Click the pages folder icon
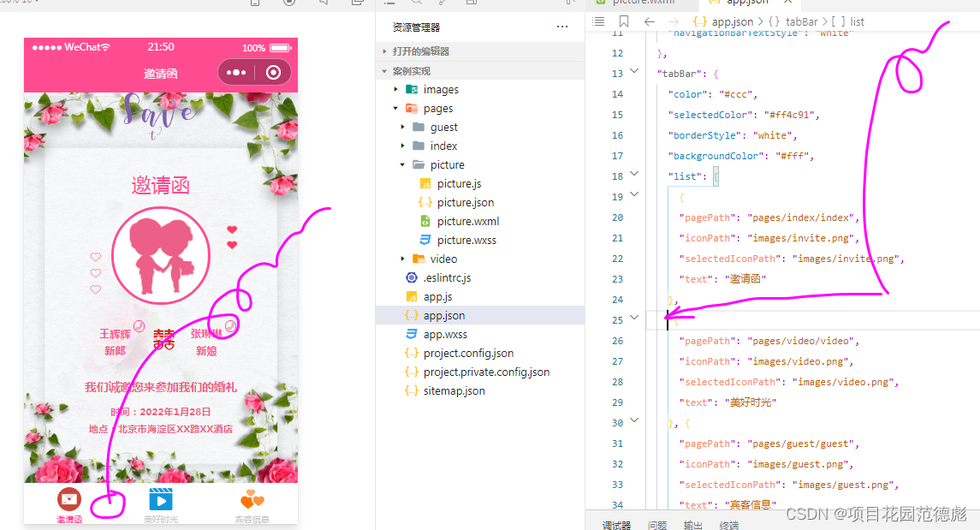 point(412,108)
